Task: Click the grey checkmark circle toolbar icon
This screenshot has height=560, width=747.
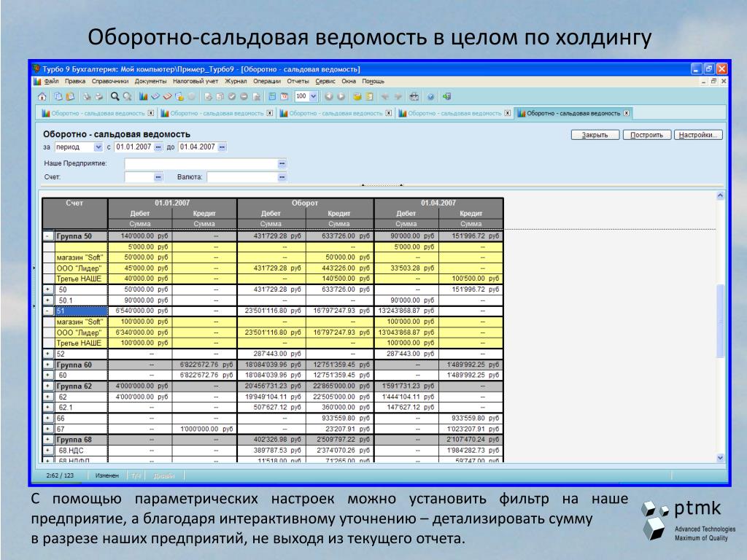Action: pyautogui.click(x=231, y=97)
